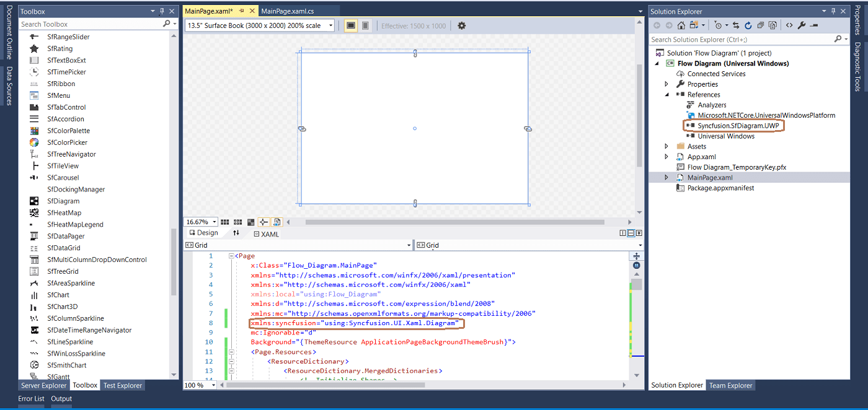The height and width of the screenshot is (410, 868).
Task: Click the Home icon in Solution Explorer
Action: (681, 25)
